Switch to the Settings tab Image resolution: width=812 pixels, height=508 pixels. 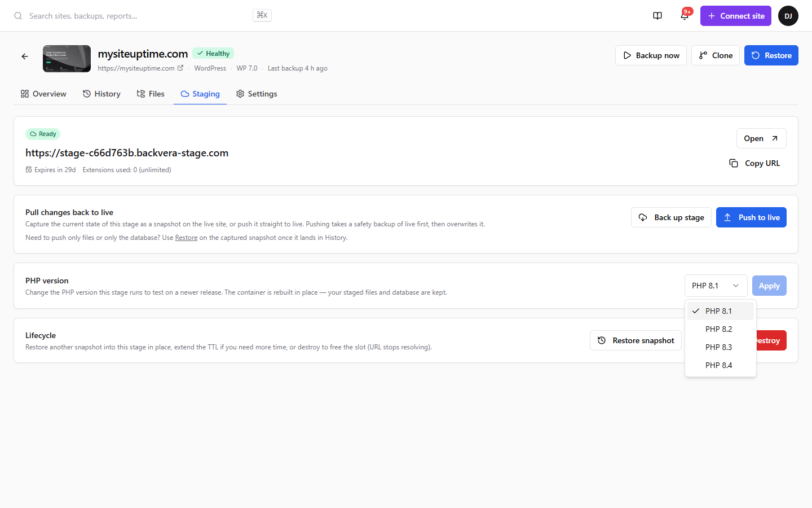point(257,94)
